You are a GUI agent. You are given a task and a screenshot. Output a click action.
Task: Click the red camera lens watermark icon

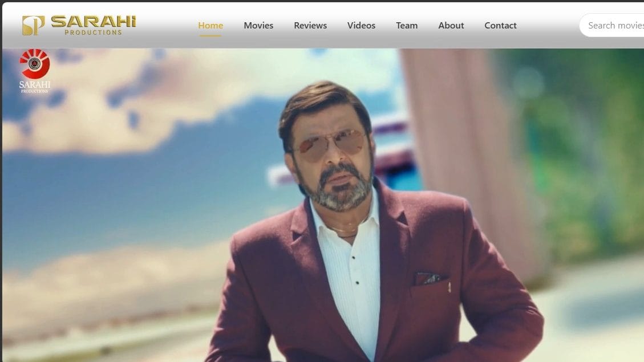tap(35, 63)
